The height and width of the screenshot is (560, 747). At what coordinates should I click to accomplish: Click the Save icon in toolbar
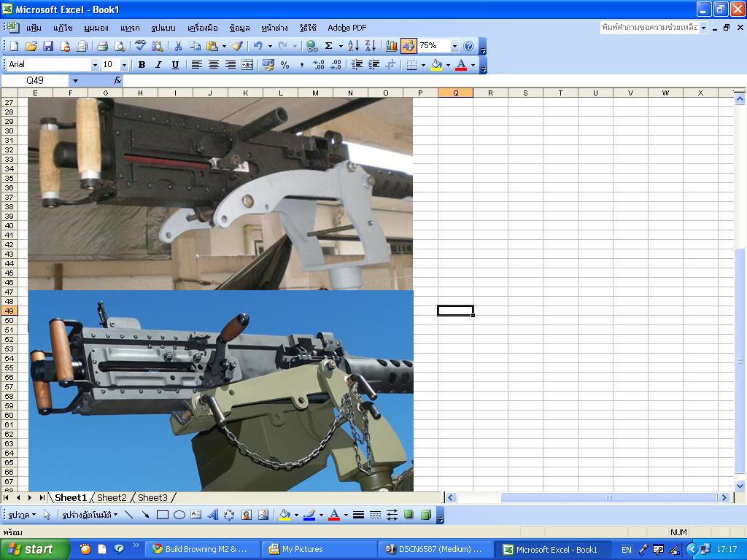click(48, 46)
